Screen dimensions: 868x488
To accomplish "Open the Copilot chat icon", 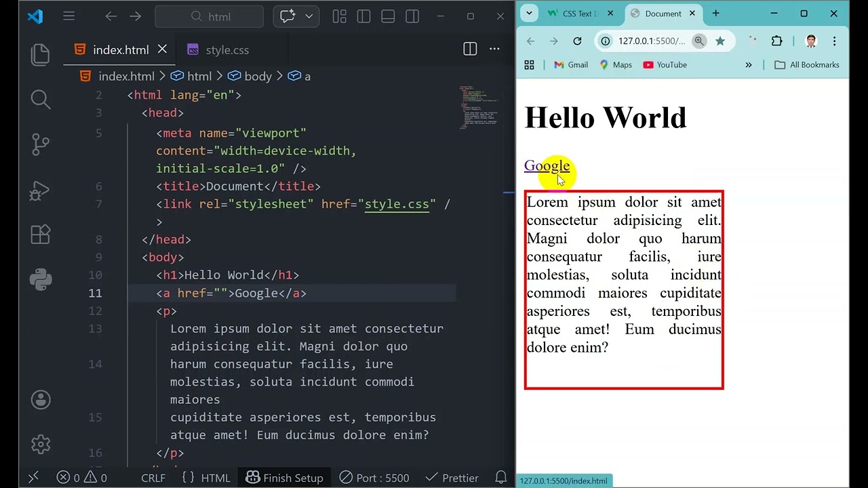I will coord(288,16).
